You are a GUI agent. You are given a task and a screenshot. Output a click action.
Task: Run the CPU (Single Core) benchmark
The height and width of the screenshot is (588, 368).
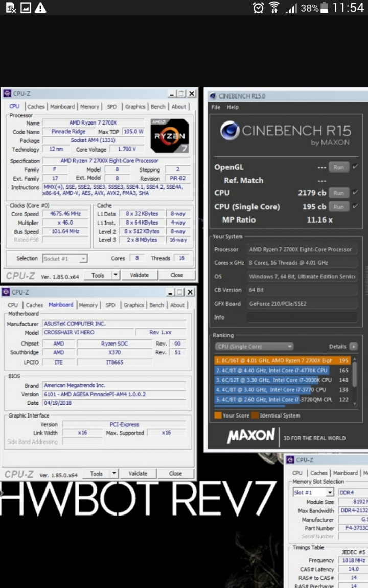(x=339, y=207)
